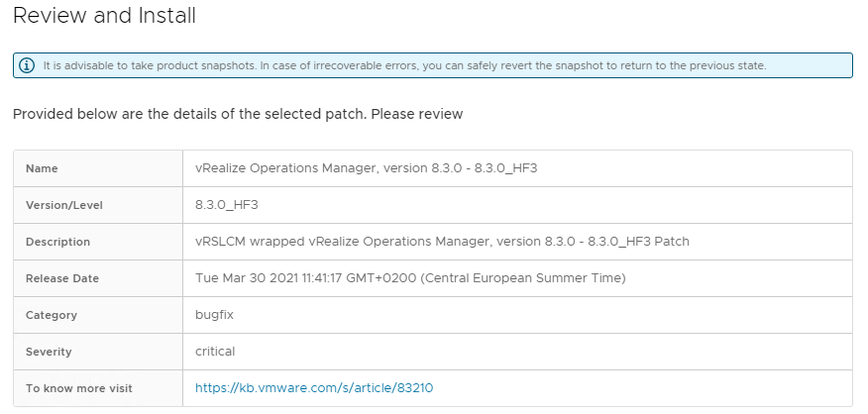
Task: Click the '(Central European Summer Time)' timezone text
Action: (522, 278)
